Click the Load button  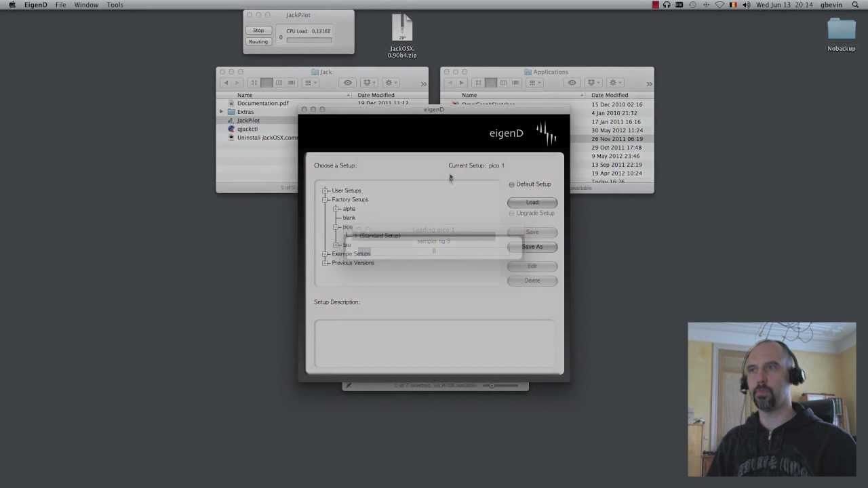tap(532, 203)
